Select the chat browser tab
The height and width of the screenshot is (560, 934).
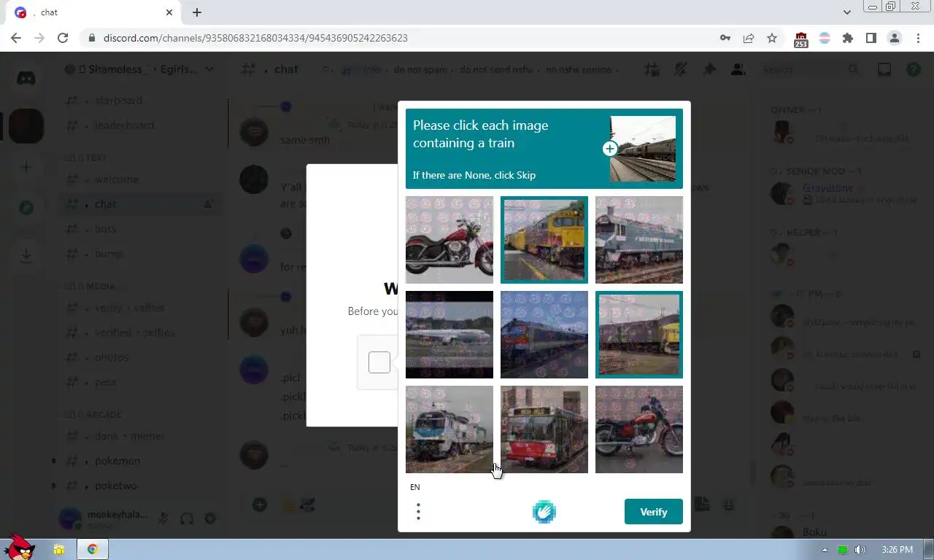pos(93,12)
